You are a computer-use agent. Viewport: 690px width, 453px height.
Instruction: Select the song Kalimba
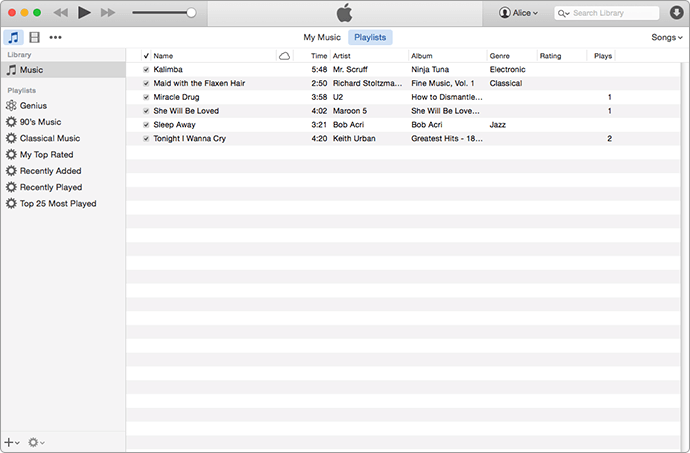pos(168,70)
